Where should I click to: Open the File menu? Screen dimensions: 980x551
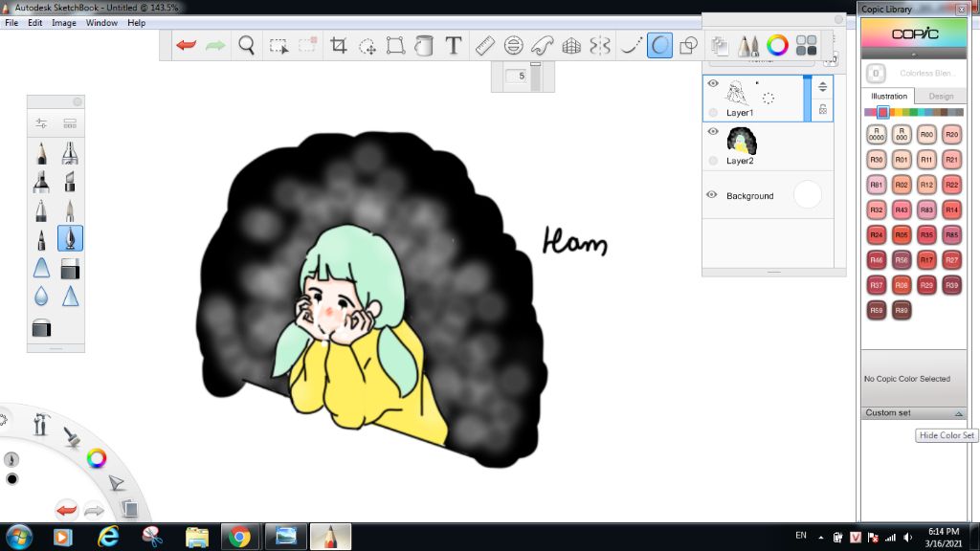11,23
